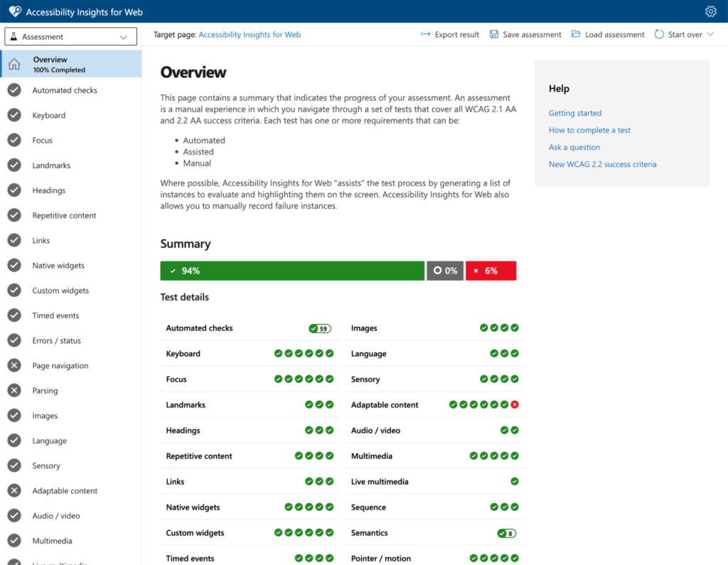728x565 pixels.
Task: Open the Accessibility Insights for Web target page
Action: [249, 34]
